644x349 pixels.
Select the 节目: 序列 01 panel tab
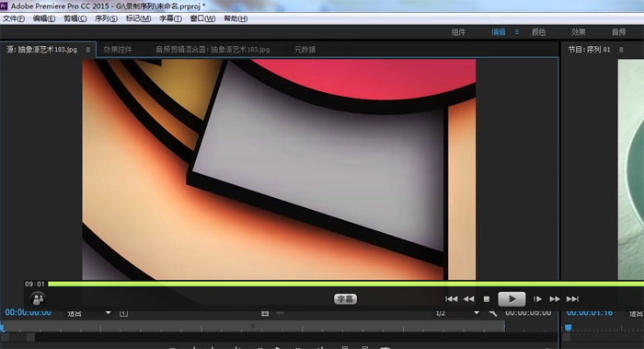pyautogui.click(x=589, y=50)
